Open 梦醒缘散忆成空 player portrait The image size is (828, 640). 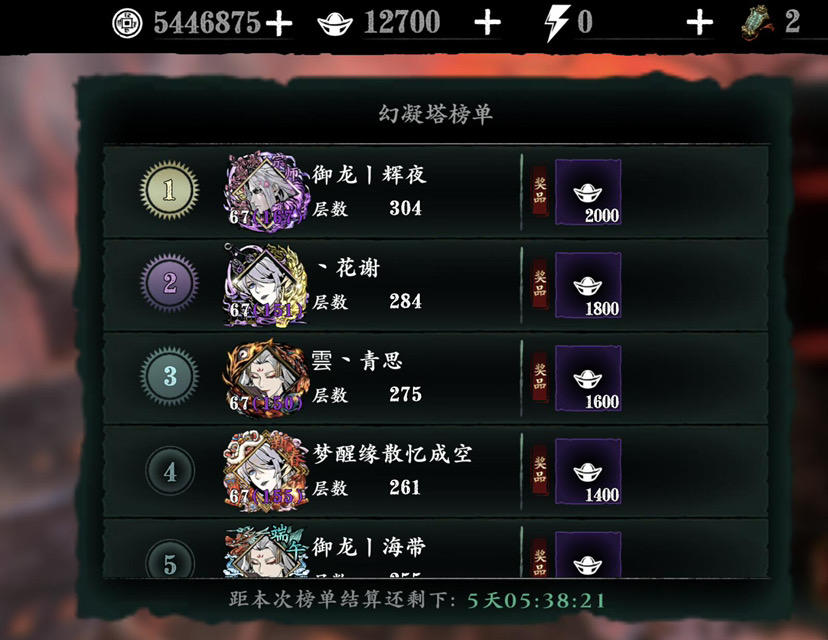tap(266, 471)
